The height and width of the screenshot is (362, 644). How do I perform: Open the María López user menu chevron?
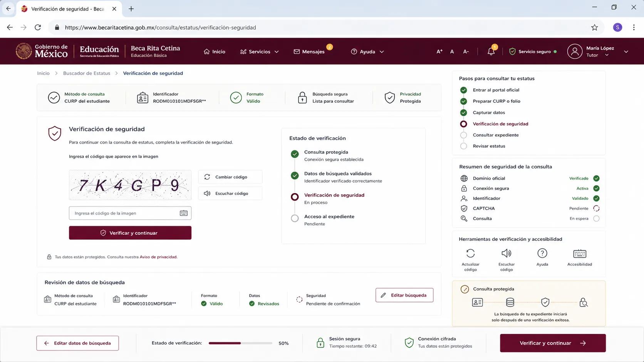point(626,52)
